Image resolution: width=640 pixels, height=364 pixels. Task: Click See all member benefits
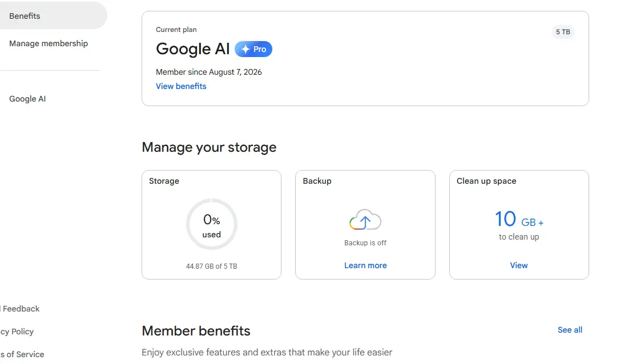click(x=570, y=330)
